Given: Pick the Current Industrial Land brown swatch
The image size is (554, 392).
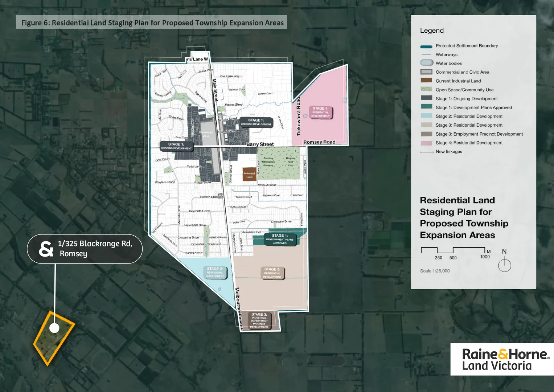Looking at the screenshot, I should (x=426, y=81).
